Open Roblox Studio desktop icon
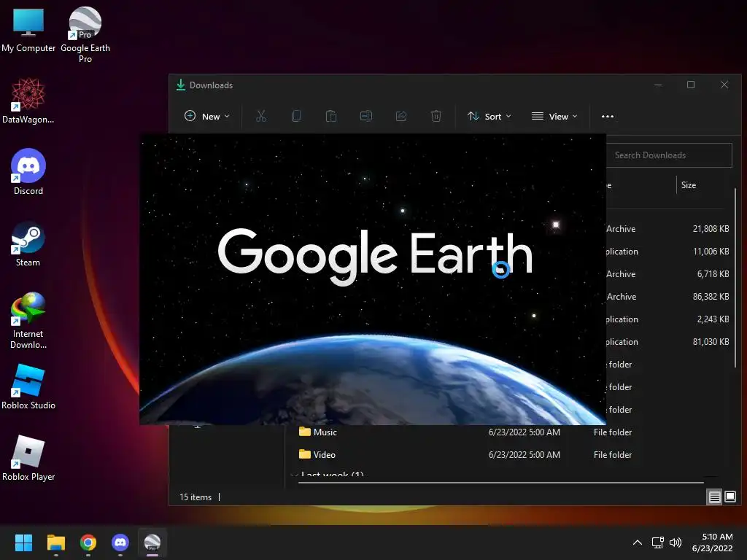This screenshot has width=747, height=560. pyautogui.click(x=28, y=386)
